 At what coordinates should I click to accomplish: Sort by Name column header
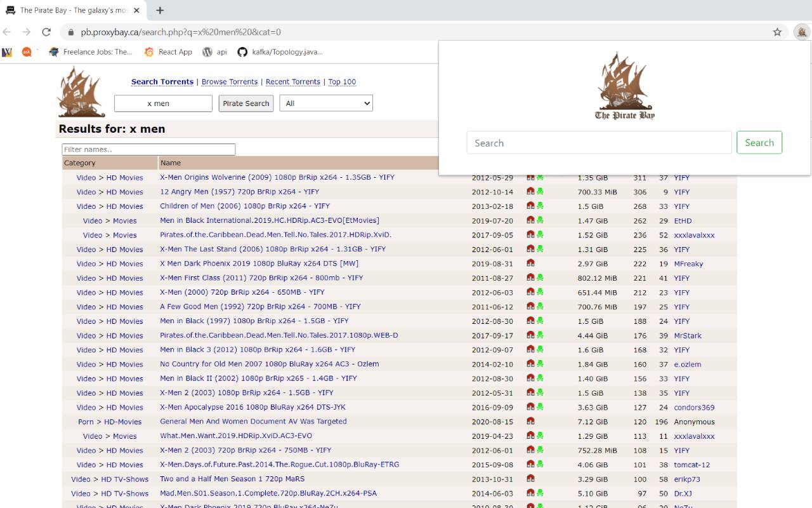[x=171, y=163]
